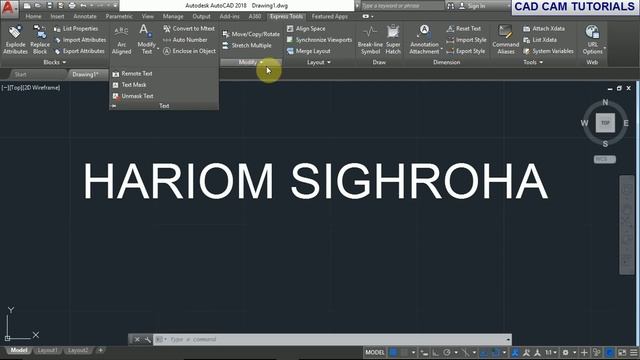
Task: Select the Stretch Multiple tool
Action: click(x=247, y=46)
